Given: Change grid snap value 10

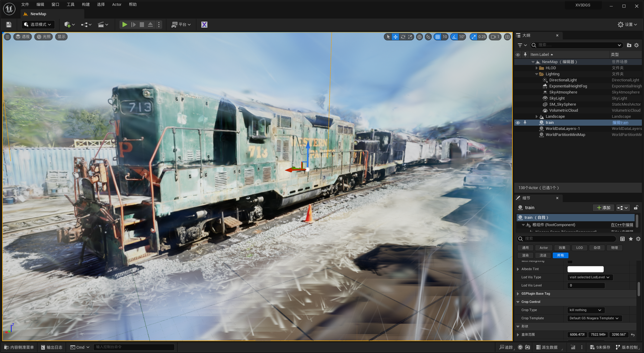Looking at the screenshot, I should pos(445,37).
